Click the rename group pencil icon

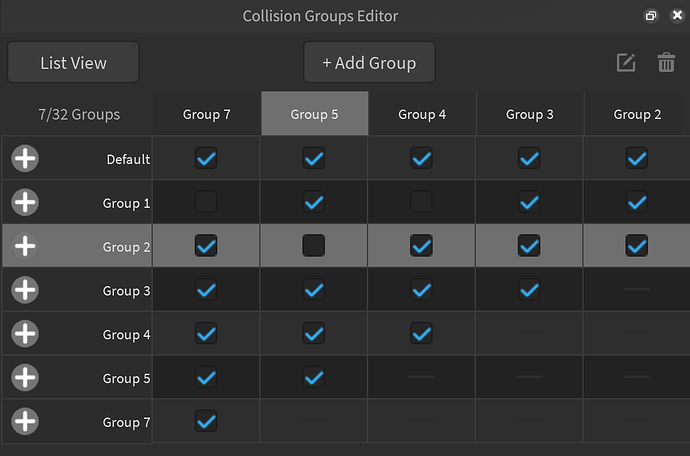click(x=626, y=63)
